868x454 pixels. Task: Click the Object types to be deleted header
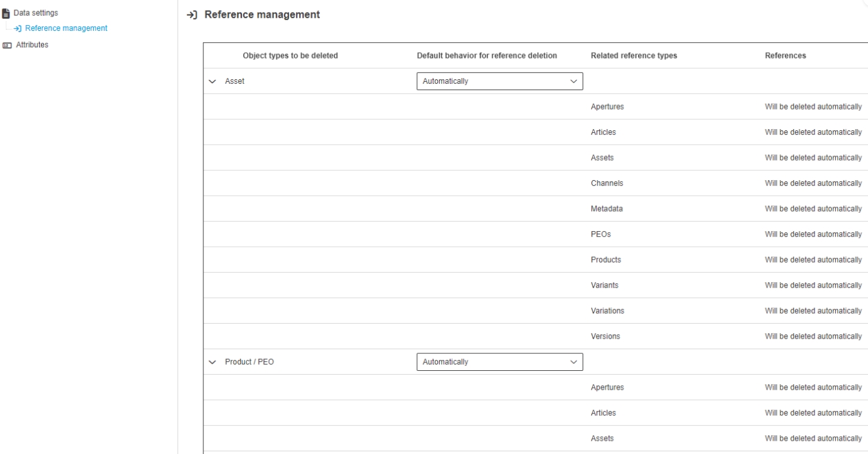tap(290, 56)
